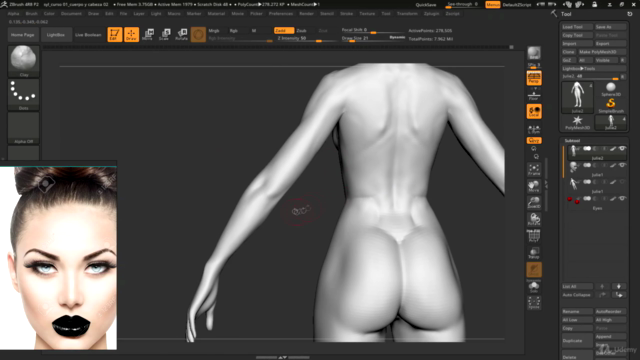Toggle L.Sym local symmetry
640x360 pixels.
(534, 129)
